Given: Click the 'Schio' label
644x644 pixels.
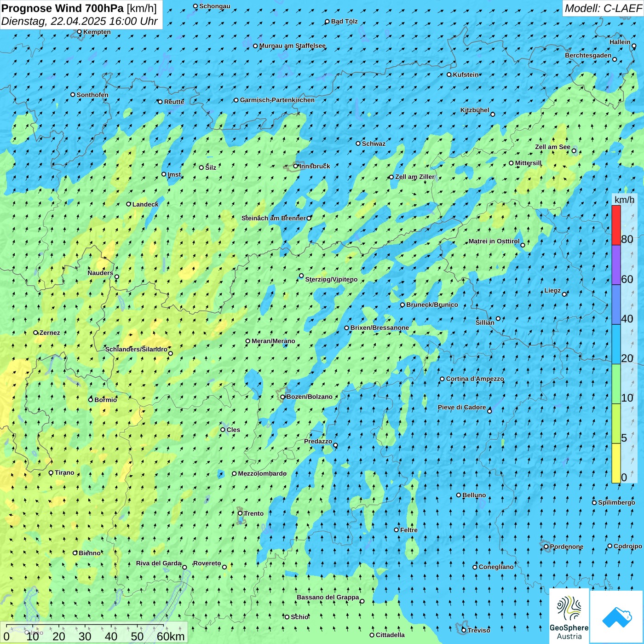Looking at the screenshot, I should [300, 617].
